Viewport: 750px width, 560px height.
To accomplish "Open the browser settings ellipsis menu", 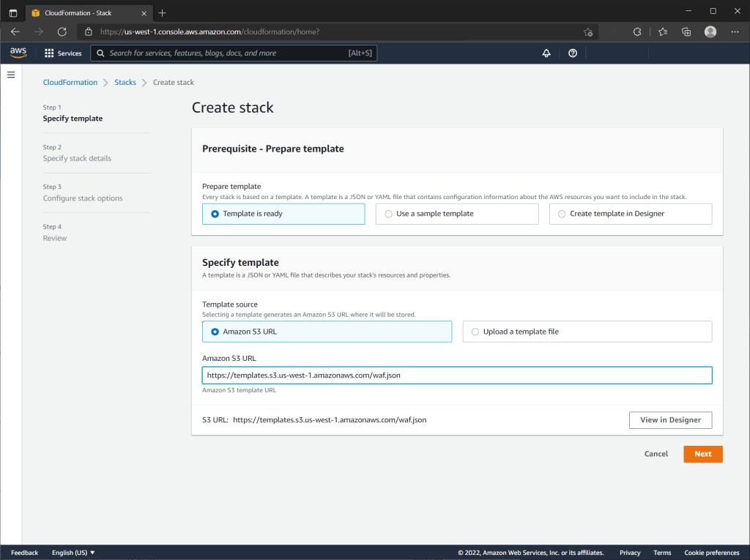I will tap(735, 31).
